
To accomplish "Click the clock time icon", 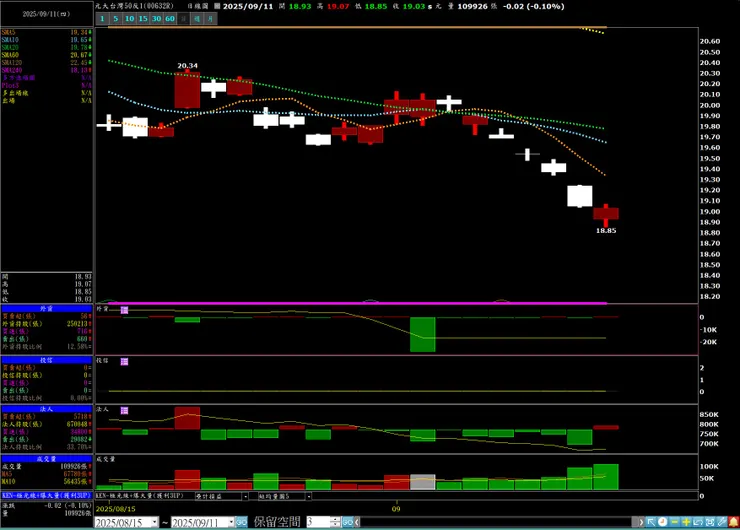I will click(x=663, y=522).
